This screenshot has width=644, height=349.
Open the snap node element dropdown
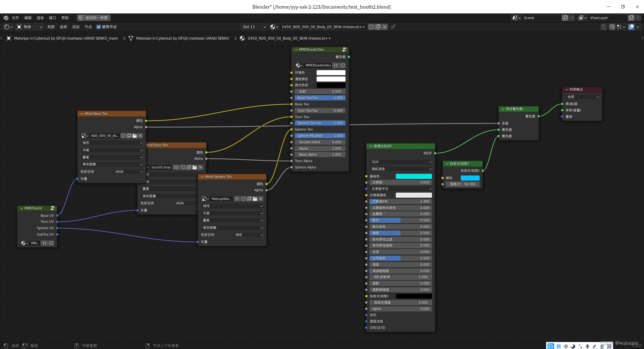coord(621,27)
